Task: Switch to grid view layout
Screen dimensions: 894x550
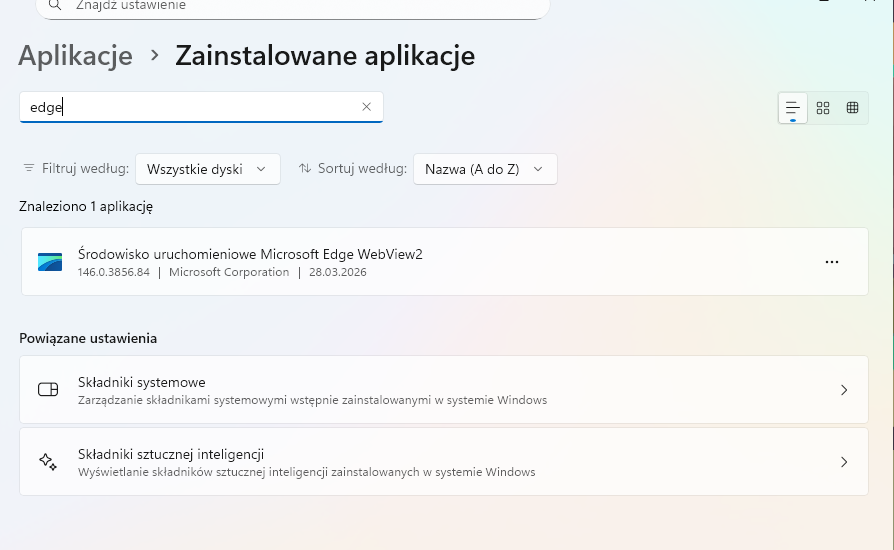Action: 823,108
